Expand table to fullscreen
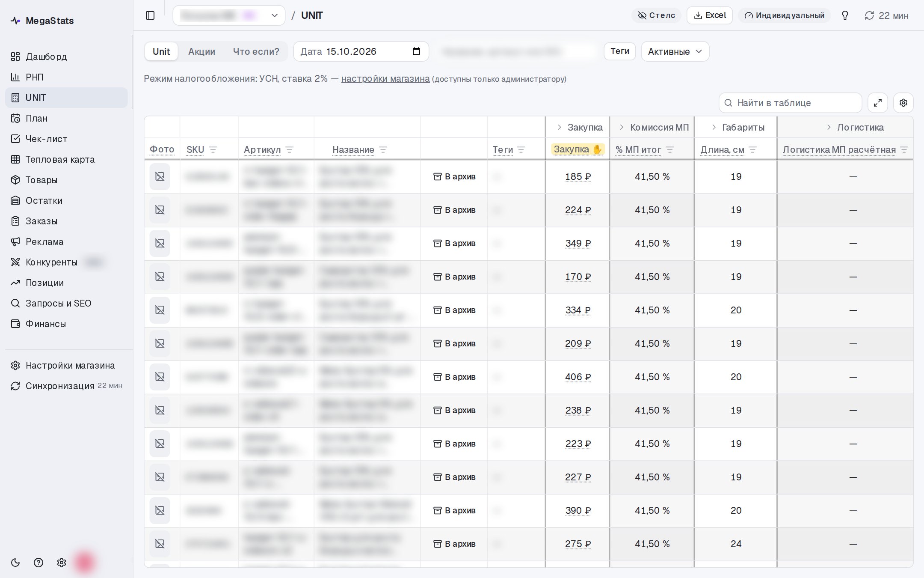Viewport: 924px width, 578px height. point(878,103)
